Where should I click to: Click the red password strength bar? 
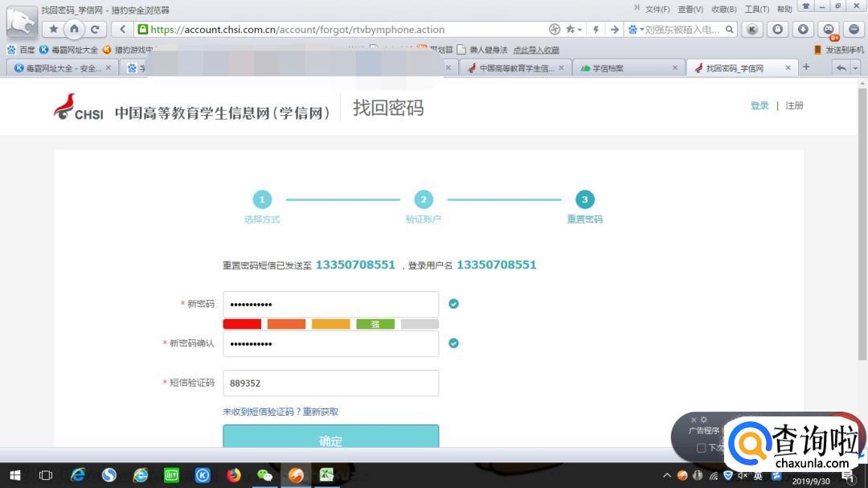(x=242, y=324)
